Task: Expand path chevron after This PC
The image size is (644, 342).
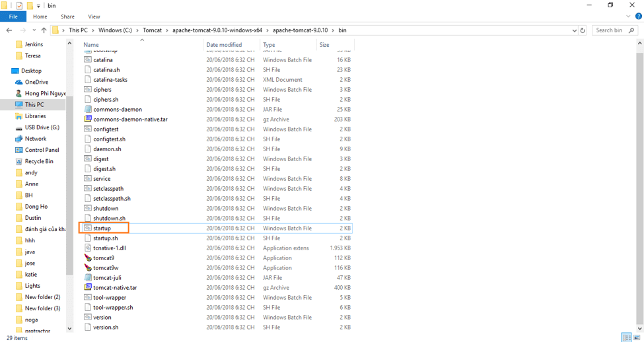Action: click(x=93, y=30)
